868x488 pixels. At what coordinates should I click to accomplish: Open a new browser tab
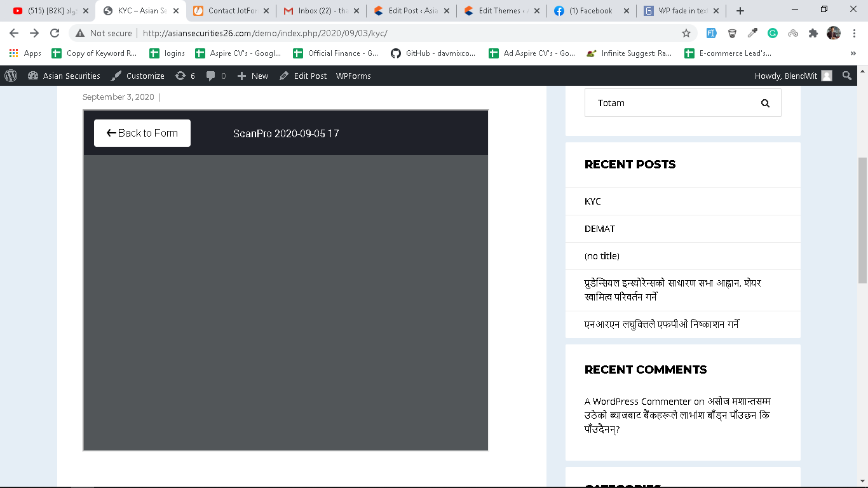pos(740,11)
